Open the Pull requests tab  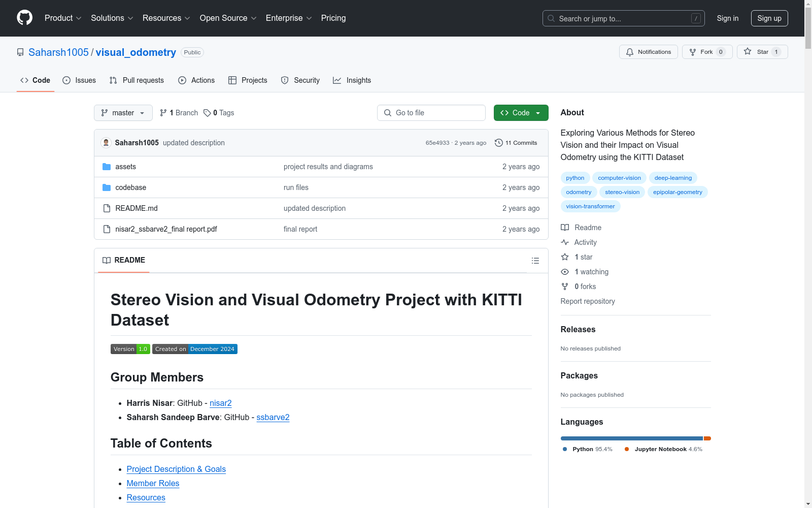[x=137, y=80]
